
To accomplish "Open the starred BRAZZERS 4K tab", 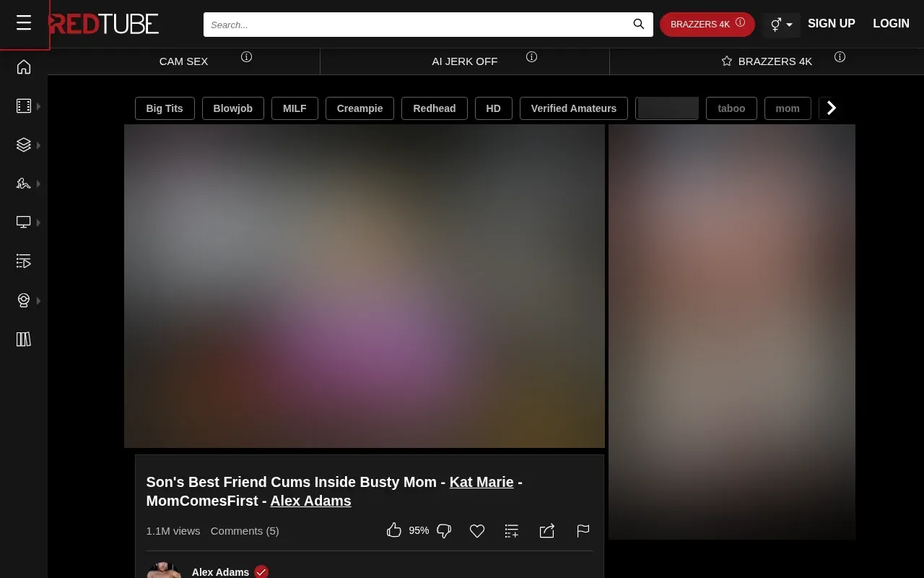I will tap(767, 61).
